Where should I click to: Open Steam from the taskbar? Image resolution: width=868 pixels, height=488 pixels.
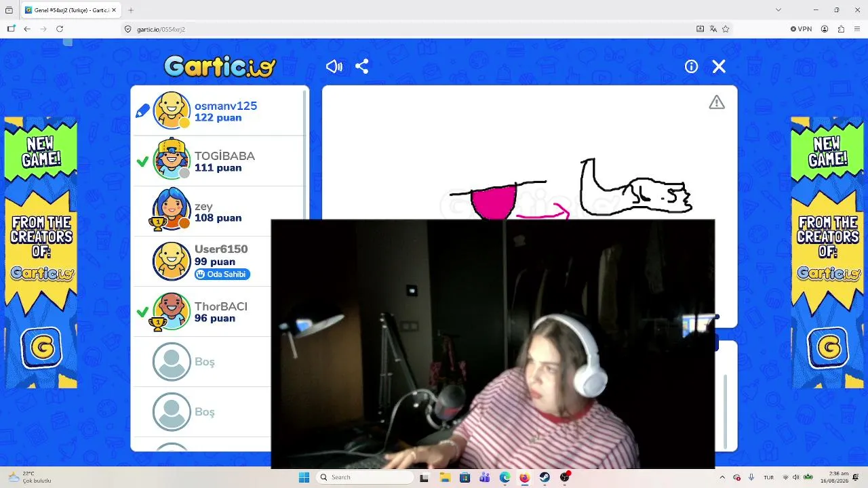(545, 477)
